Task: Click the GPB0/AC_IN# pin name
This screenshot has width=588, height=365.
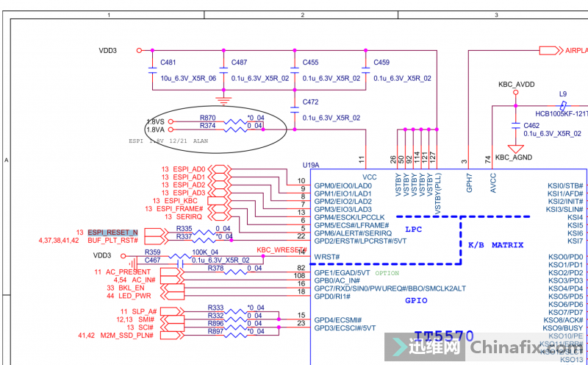Action: click(x=337, y=280)
